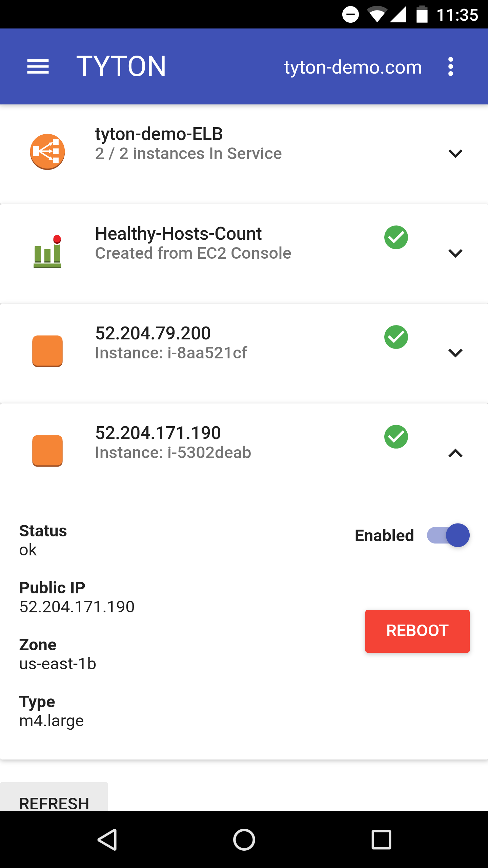Tap the Healthy-Hosts-Count alarm chart icon
This screenshot has width=488, height=868.
click(x=47, y=252)
